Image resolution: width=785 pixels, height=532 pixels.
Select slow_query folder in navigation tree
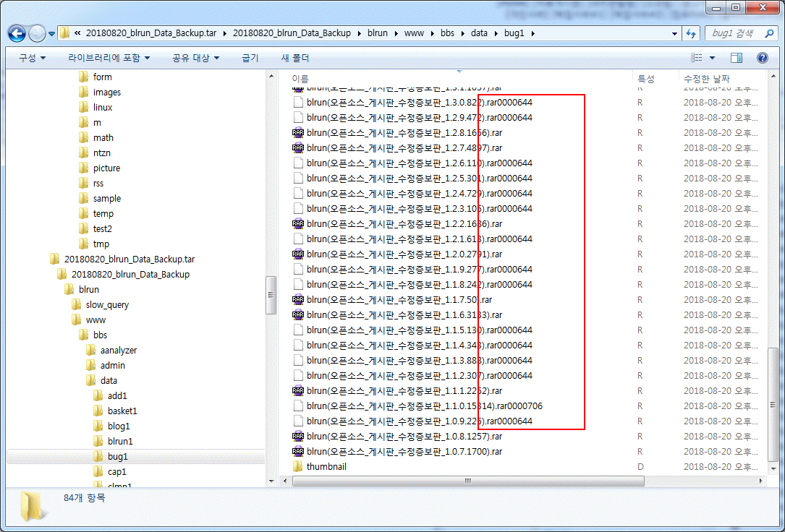coord(107,304)
